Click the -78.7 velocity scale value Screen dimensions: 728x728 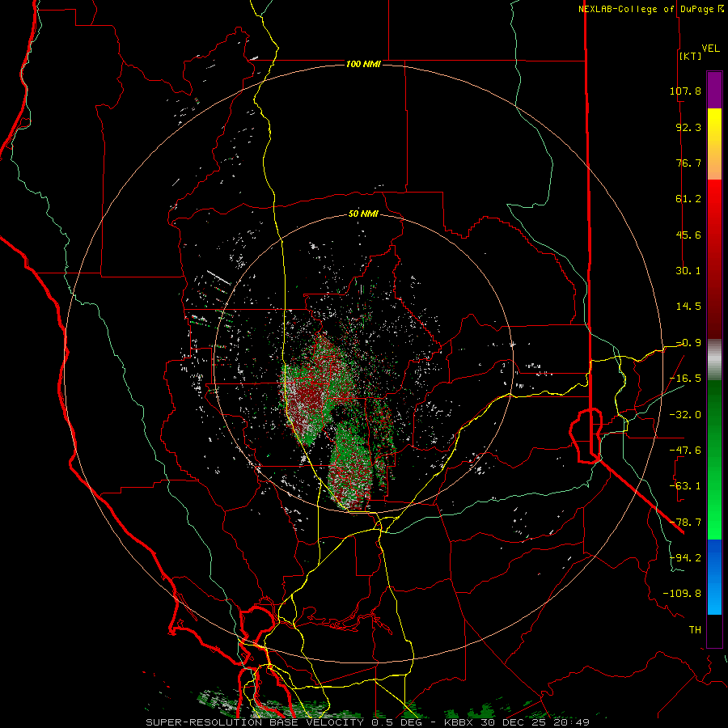pyautogui.click(x=685, y=523)
